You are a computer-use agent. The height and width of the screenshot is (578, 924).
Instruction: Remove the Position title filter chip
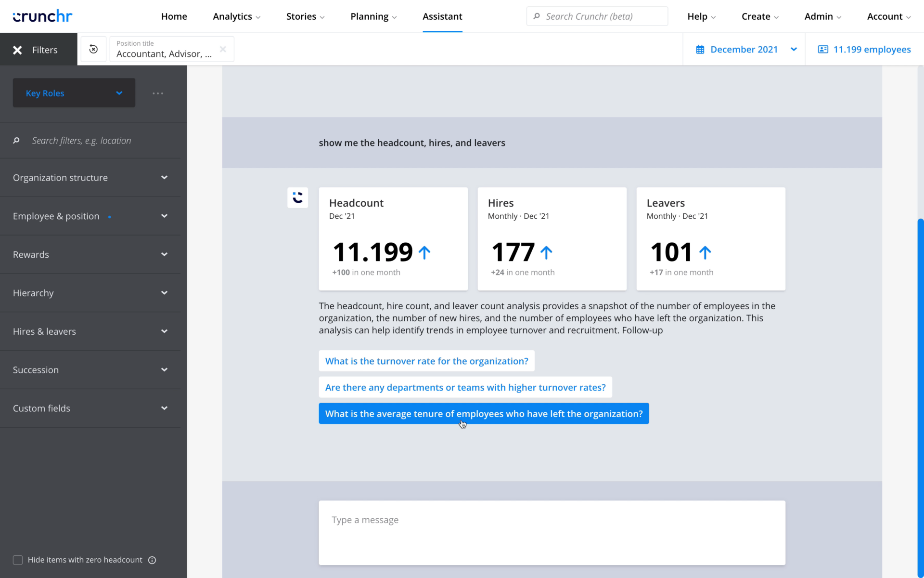click(x=223, y=49)
